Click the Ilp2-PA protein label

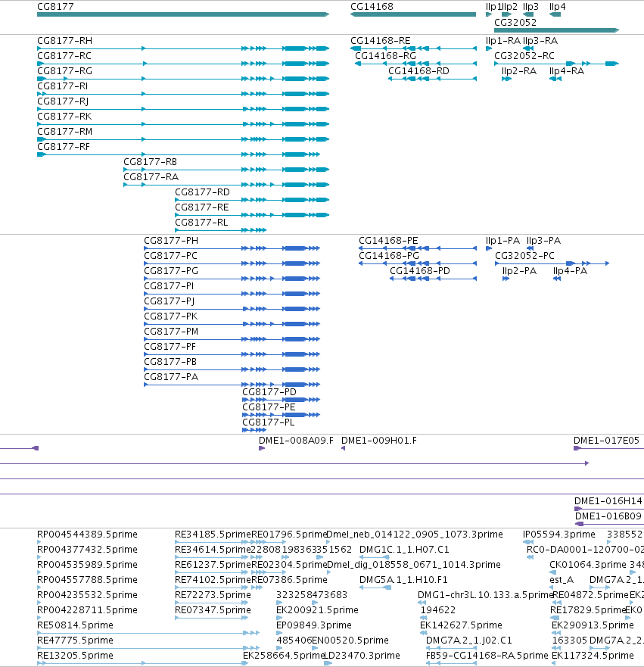click(519, 271)
